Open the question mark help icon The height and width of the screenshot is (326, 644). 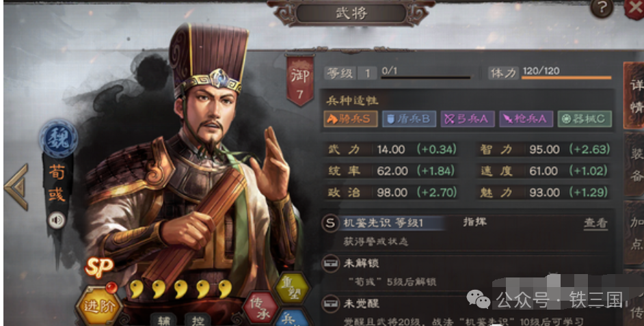(602, 8)
